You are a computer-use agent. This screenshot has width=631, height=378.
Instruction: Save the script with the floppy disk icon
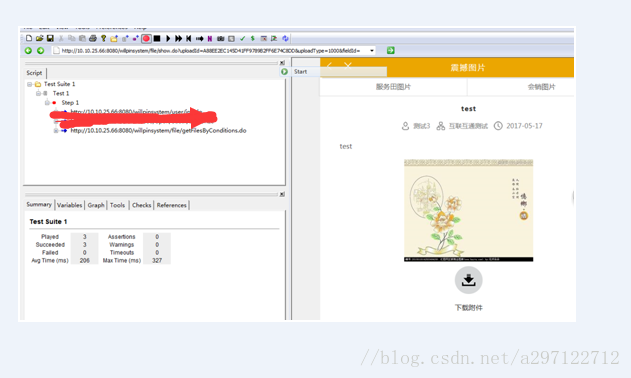click(x=50, y=38)
